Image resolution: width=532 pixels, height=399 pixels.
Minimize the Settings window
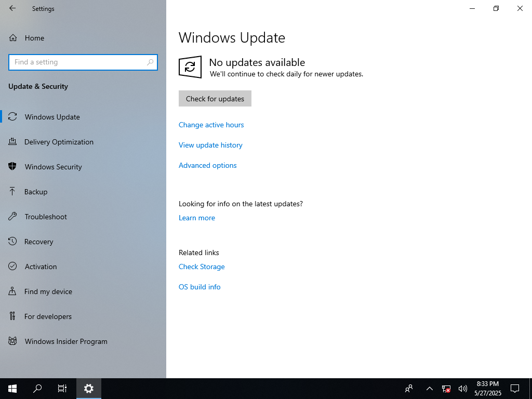[x=472, y=8]
